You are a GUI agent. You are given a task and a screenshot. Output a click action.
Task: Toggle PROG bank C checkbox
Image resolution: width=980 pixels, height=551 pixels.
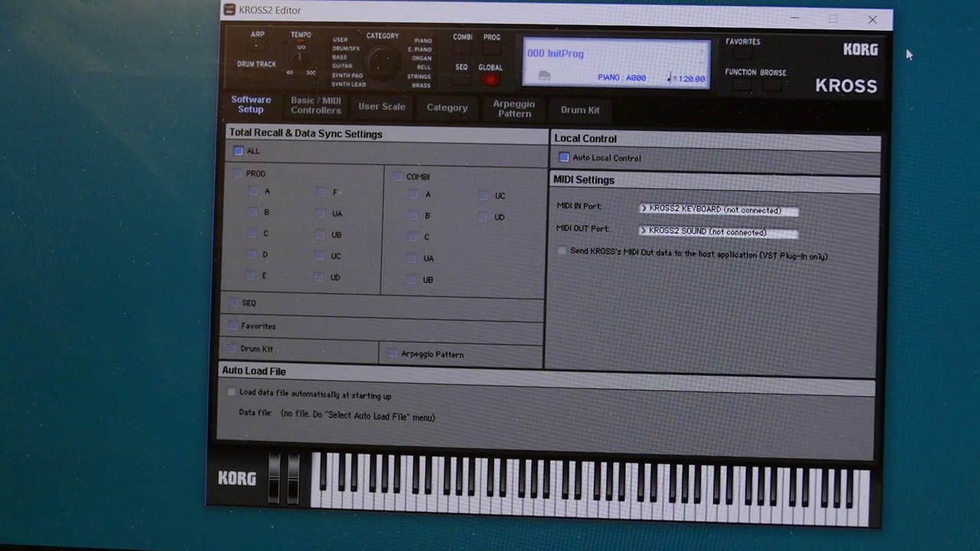(252, 233)
